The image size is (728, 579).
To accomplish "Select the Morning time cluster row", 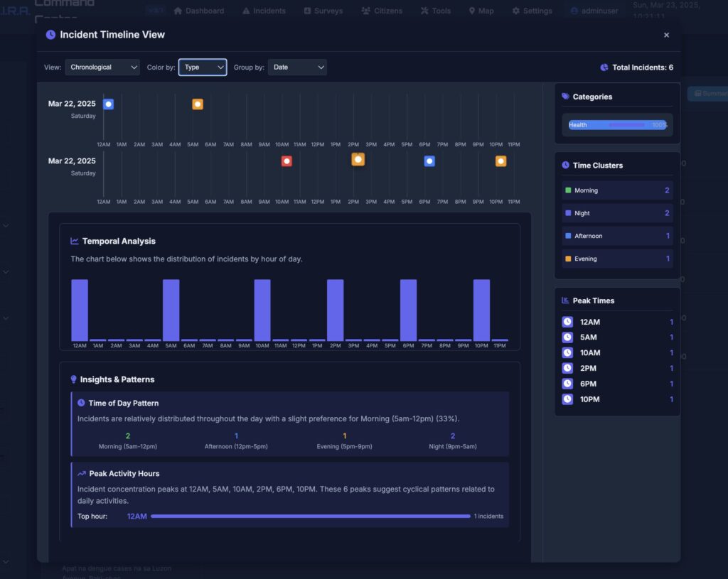I will [x=617, y=190].
